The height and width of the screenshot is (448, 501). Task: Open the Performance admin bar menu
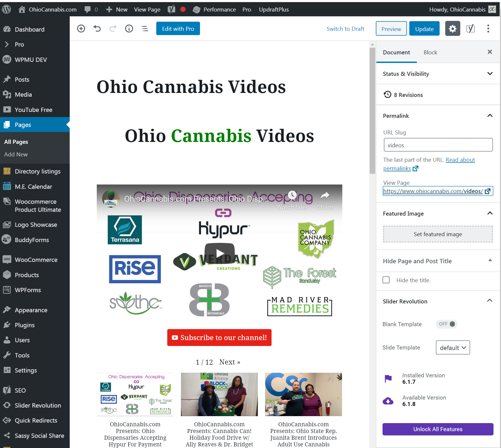click(214, 9)
